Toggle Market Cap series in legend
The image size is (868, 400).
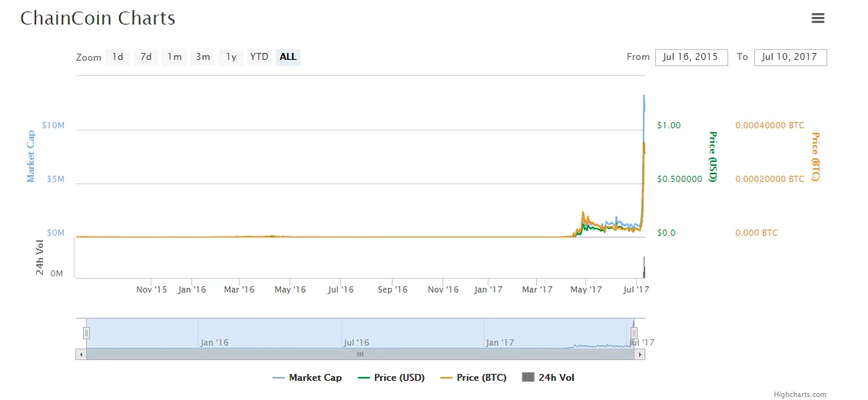pyautogui.click(x=308, y=378)
